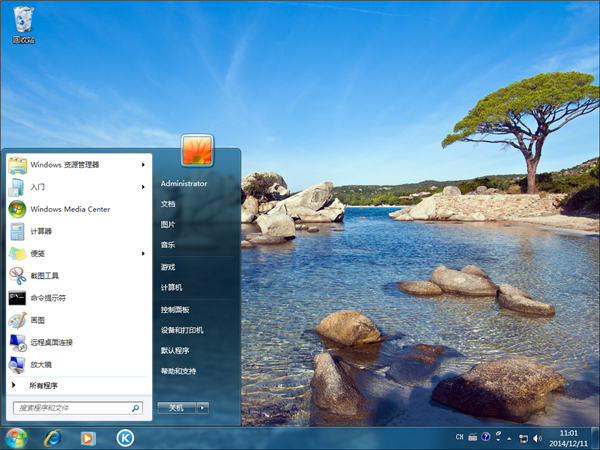Click the 关机 (Shut down) button
The image size is (600, 450).
[x=176, y=407]
